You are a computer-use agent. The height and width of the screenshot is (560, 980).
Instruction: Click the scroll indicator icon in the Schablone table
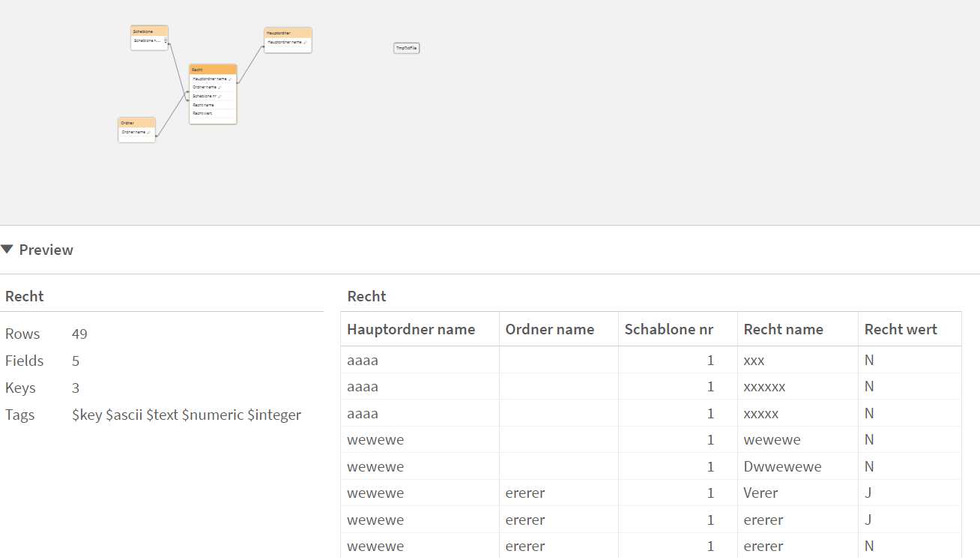pyautogui.click(x=166, y=40)
